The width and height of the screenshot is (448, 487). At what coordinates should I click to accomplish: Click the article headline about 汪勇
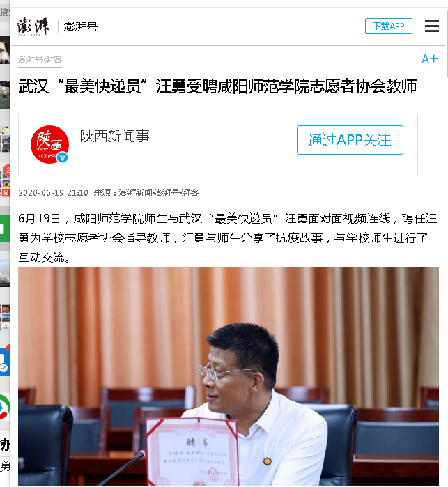(x=217, y=86)
